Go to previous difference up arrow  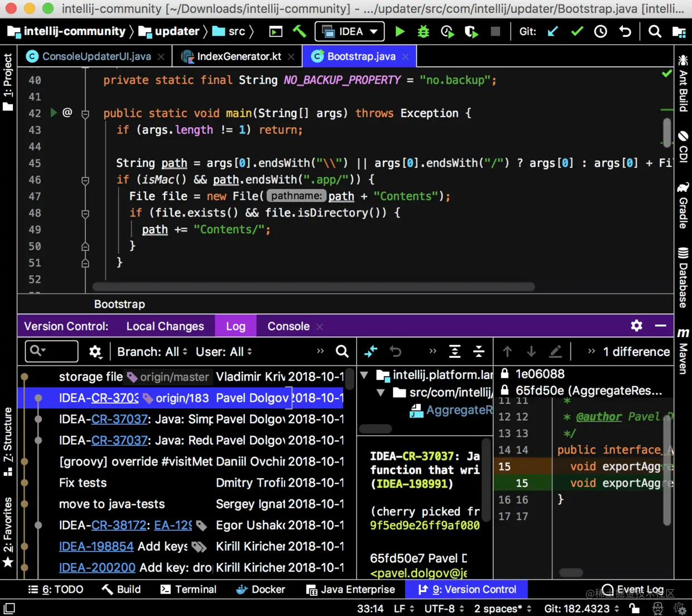[507, 351]
